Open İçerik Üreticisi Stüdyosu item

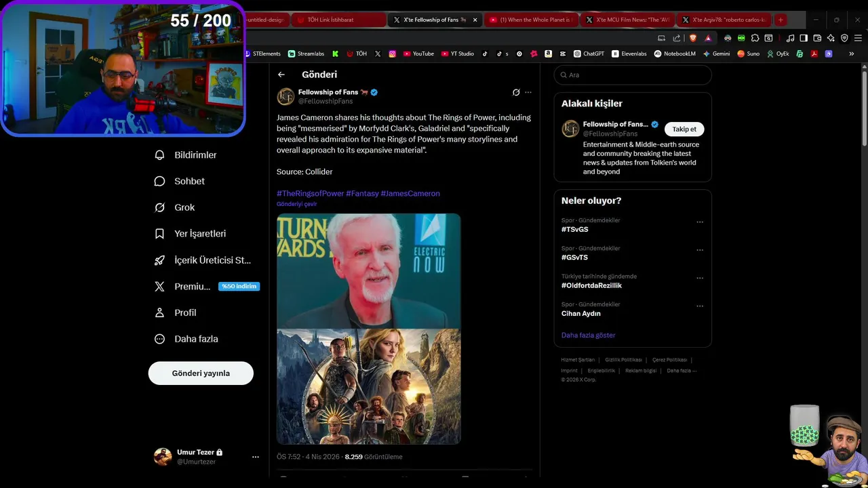(x=203, y=260)
